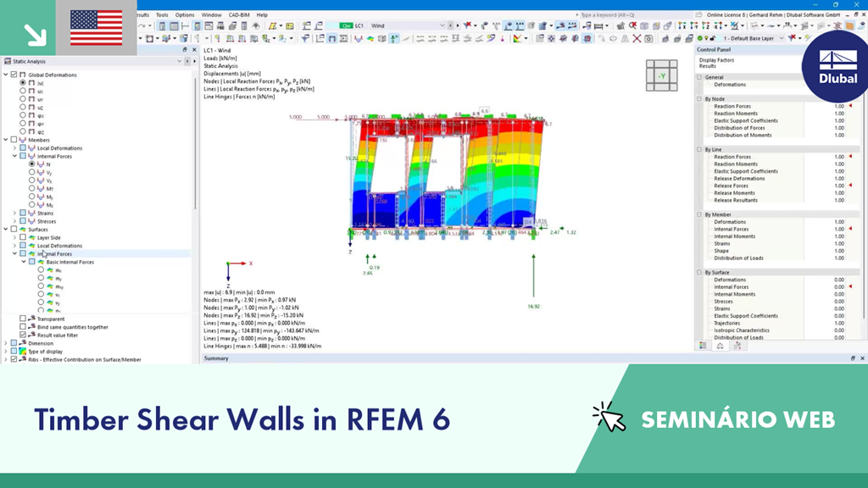Viewport: 868px width, 488px height.
Task: Toggle the surface results color map icon
Action: (x=370, y=39)
